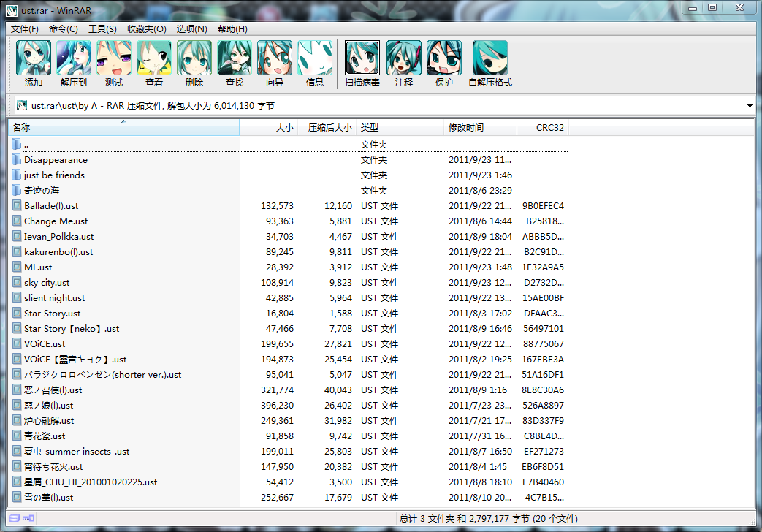Image resolution: width=762 pixels, height=532 pixels.
Task: Select the Change Me.ust file
Action: 289,221
